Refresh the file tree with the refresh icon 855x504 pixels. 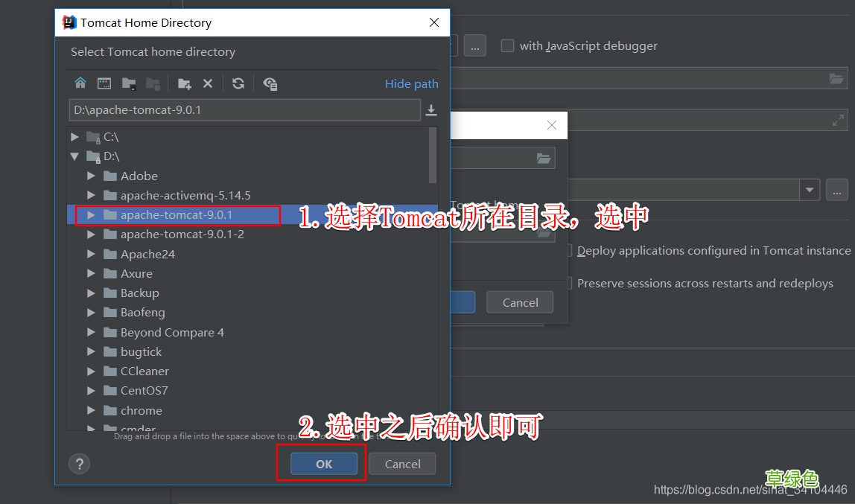pyautogui.click(x=238, y=83)
